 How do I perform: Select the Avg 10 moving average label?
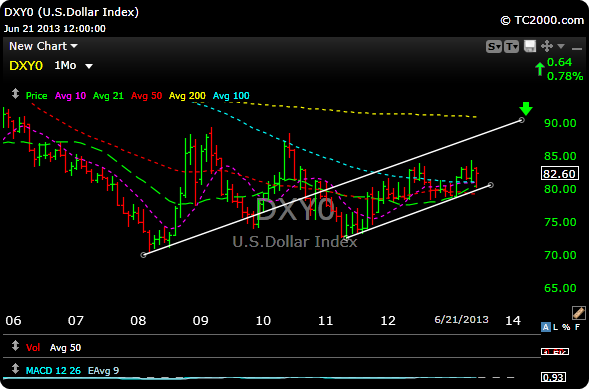(x=70, y=96)
